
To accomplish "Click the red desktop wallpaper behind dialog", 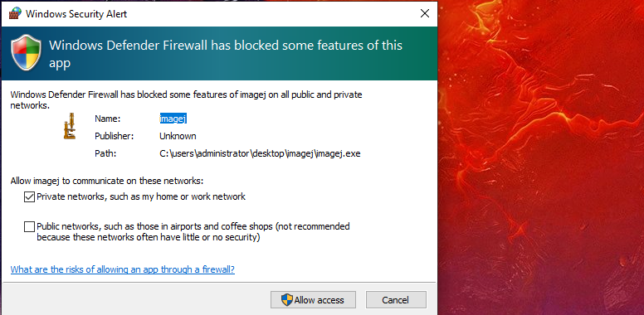I will coord(540,157).
